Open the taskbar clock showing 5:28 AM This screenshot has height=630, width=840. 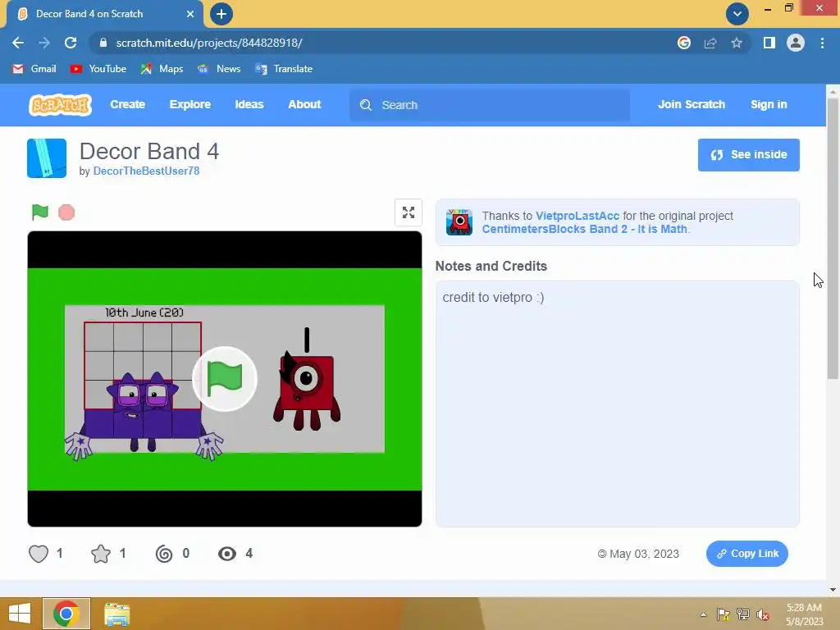(804, 614)
